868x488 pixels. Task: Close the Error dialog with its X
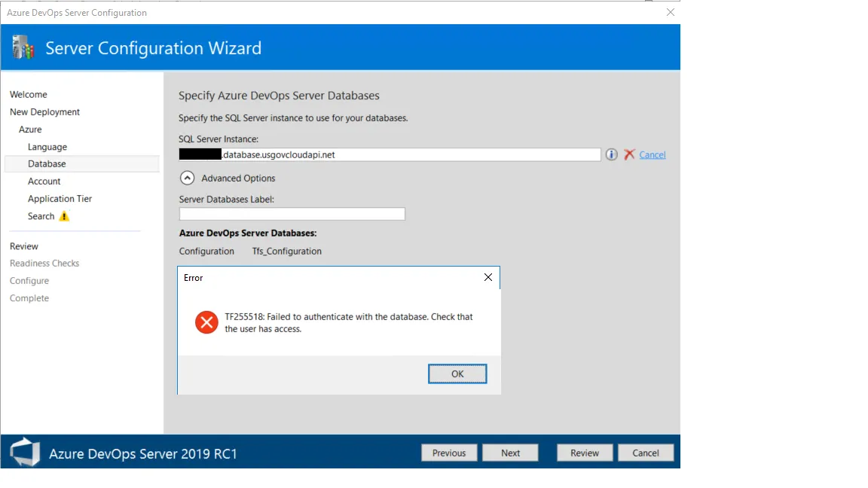pos(487,277)
